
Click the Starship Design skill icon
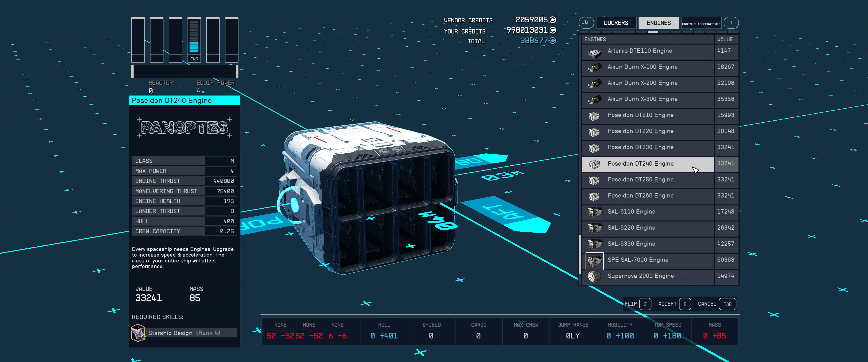(x=138, y=333)
